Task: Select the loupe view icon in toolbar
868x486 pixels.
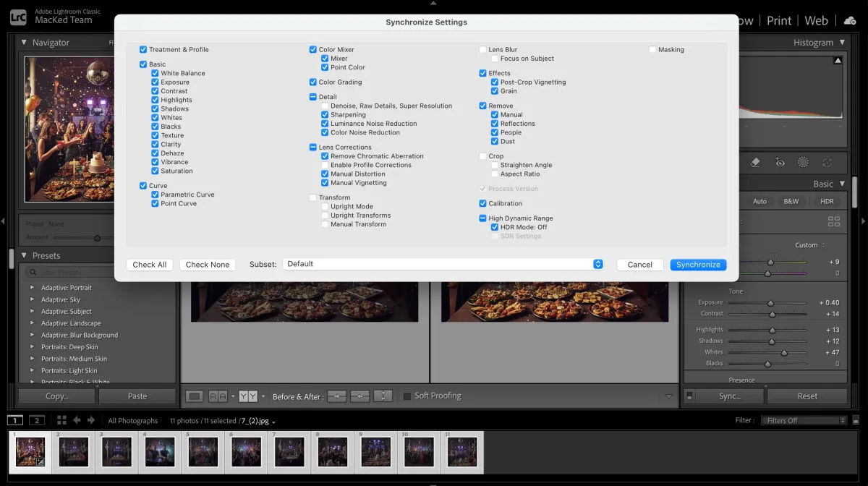Action: click(x=194, y=396)
